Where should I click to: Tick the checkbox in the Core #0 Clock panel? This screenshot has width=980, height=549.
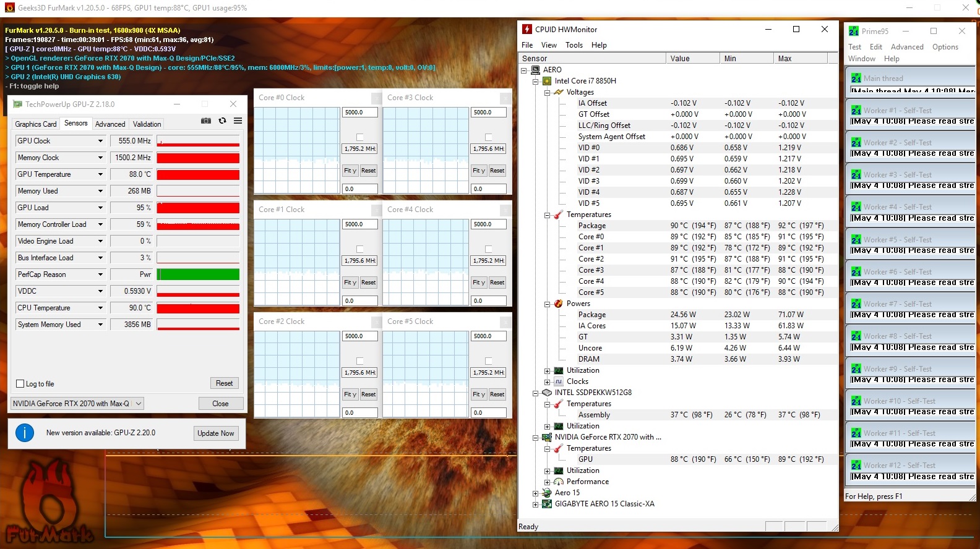point(360,137)
